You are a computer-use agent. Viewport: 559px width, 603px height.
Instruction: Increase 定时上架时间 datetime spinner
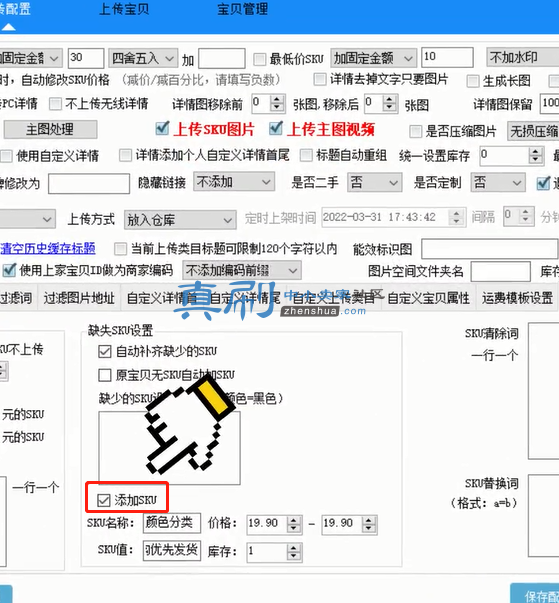click(x=456, y=213)
